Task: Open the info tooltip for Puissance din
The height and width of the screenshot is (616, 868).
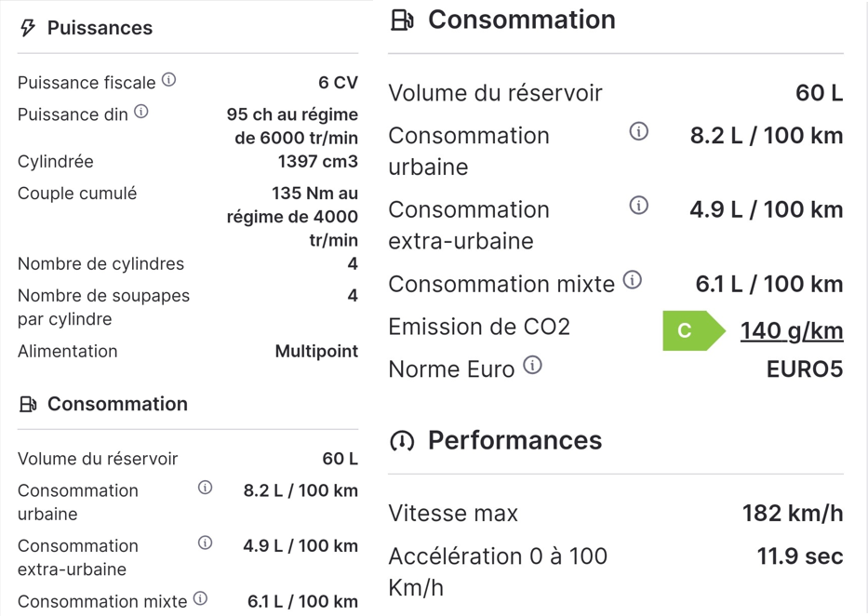Action: point(141,112)
